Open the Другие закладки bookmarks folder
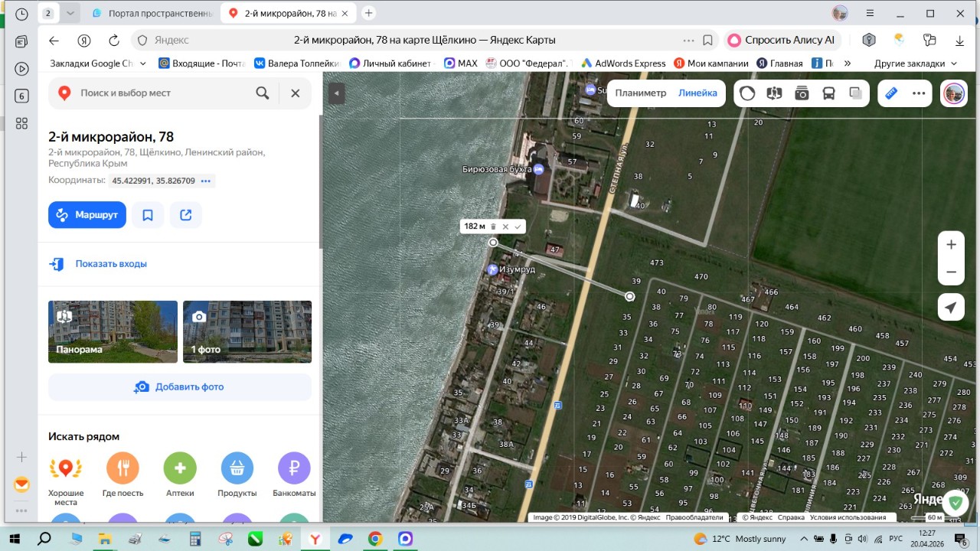The width and height of the screenshot is (980, 551). (915, 64)
